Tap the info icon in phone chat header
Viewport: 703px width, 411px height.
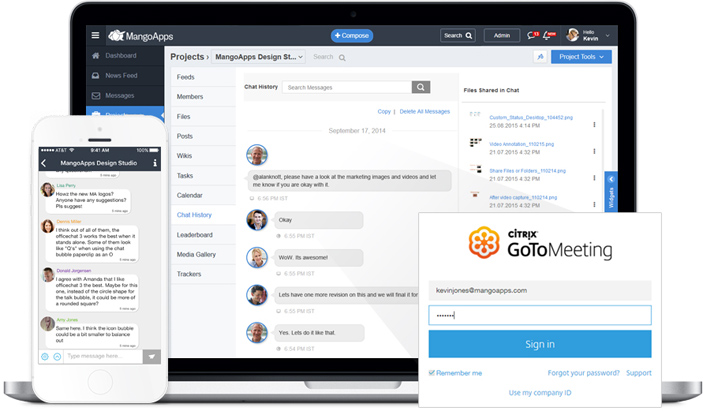point(155,163)
